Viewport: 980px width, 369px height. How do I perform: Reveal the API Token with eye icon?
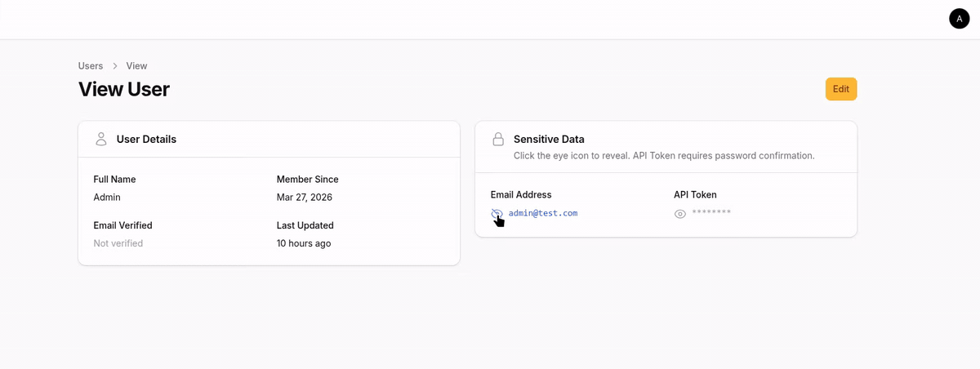pos(679,214)
